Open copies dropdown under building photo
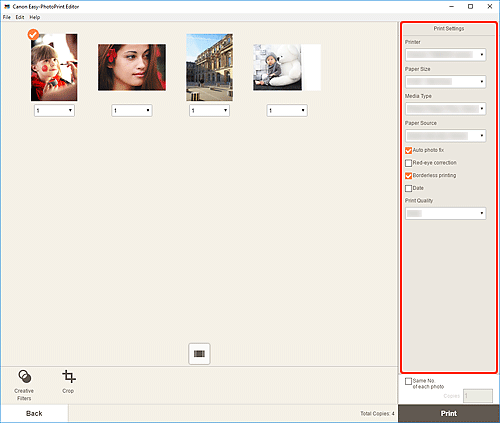 tap(209, 110)
